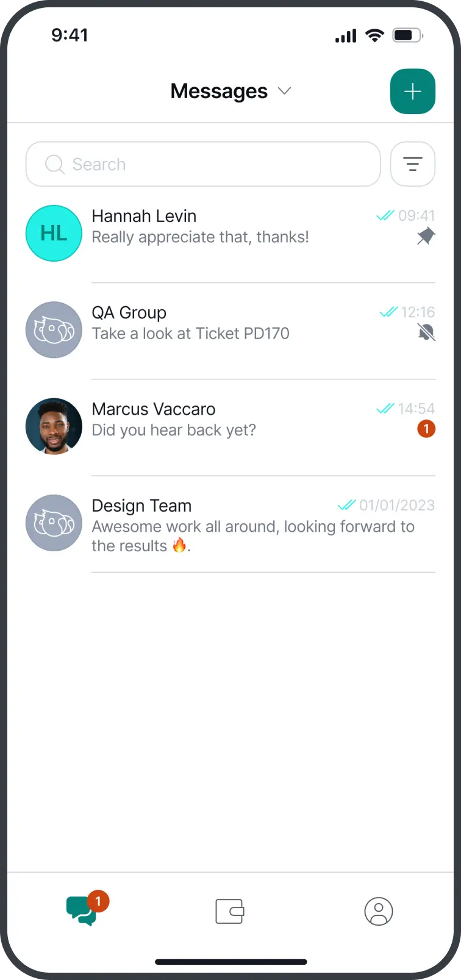
Task: Open the chats tab icon in bottom bar
Action: (x=82, y=911)
